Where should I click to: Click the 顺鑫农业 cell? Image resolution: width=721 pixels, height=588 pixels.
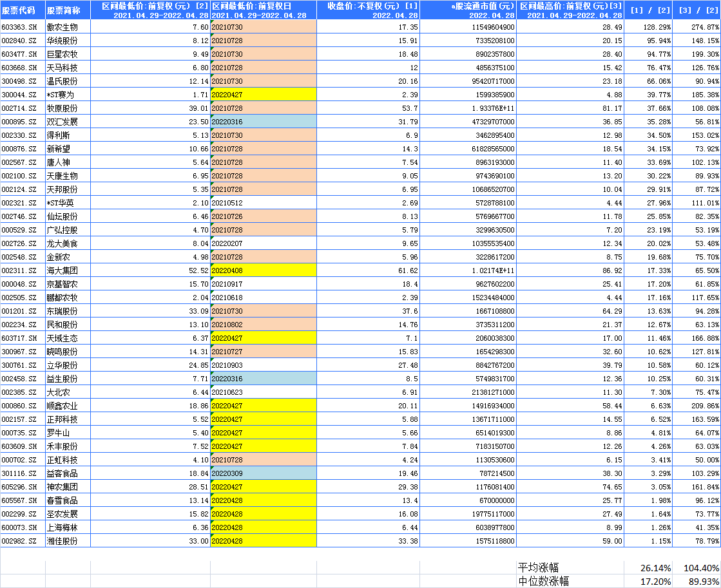point(68,406)
